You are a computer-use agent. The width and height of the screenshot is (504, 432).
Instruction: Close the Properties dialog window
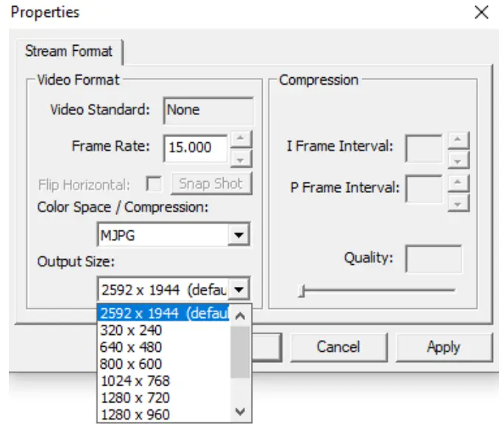pyautogui.click(x=481, y=13)
